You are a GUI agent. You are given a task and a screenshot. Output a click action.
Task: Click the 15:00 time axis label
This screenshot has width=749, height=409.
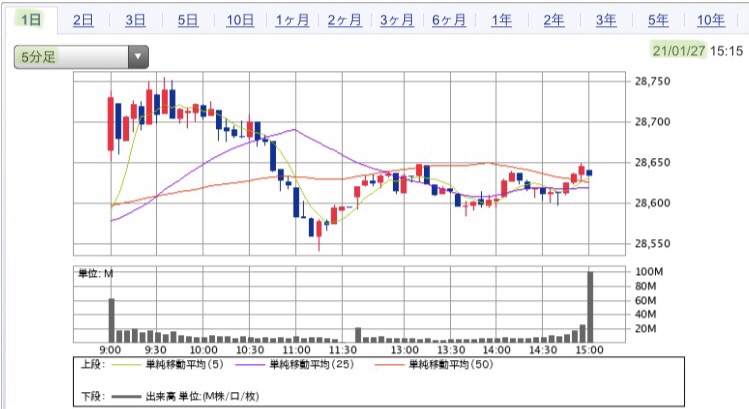tap(589, 350)
